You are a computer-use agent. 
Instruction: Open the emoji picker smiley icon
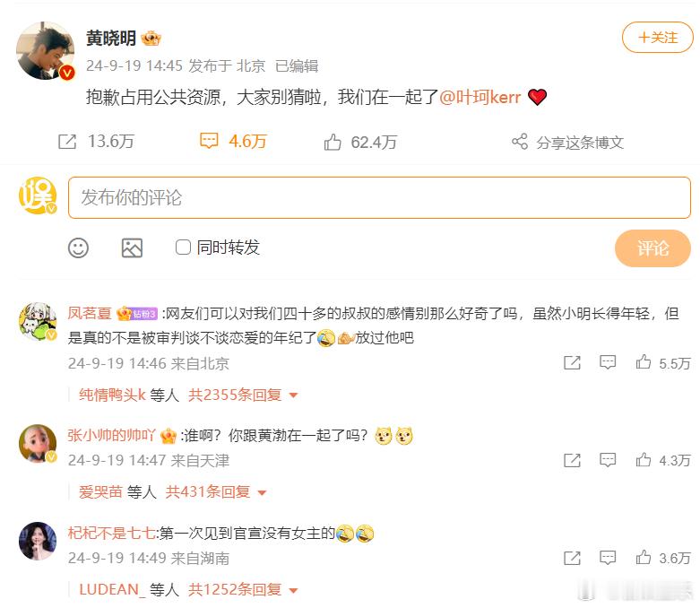pos(78,248)
